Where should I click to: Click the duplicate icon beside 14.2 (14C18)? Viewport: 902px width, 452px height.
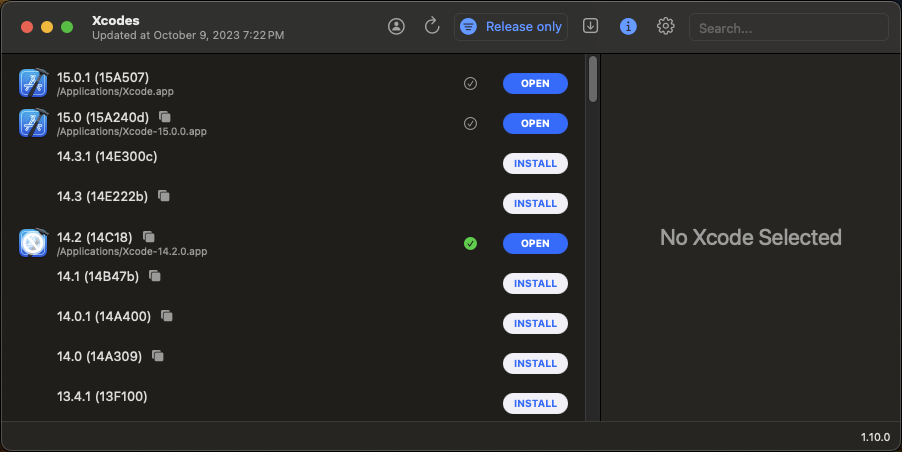tap(149, 236)
